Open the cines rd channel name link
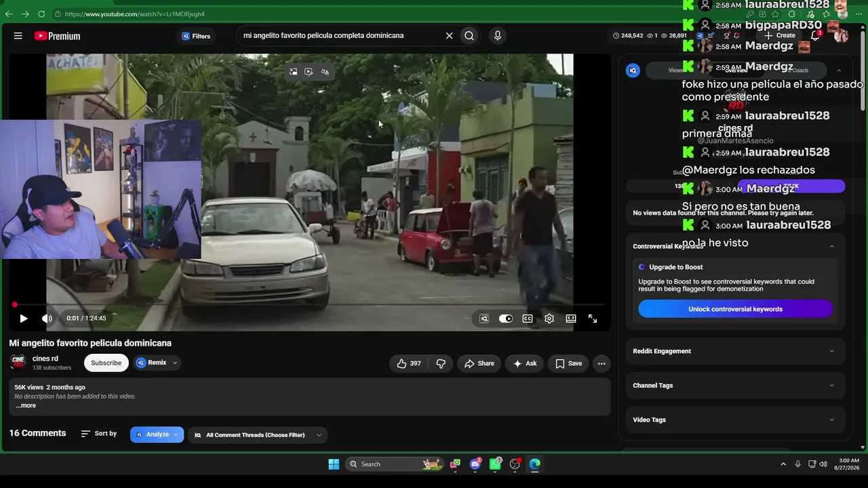Image resolution: width=868 pixels, height=488 pixels. pos(45,359)
